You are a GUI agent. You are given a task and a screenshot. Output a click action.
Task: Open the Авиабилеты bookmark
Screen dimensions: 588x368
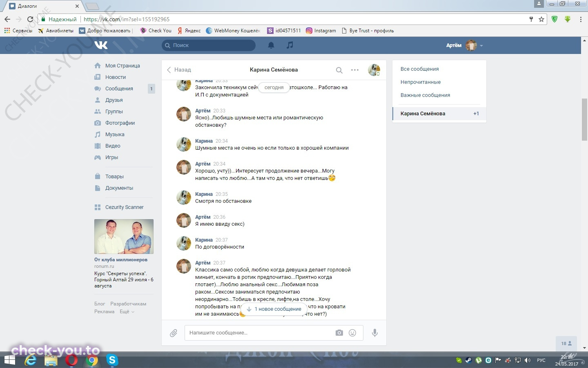click(56, 31)
